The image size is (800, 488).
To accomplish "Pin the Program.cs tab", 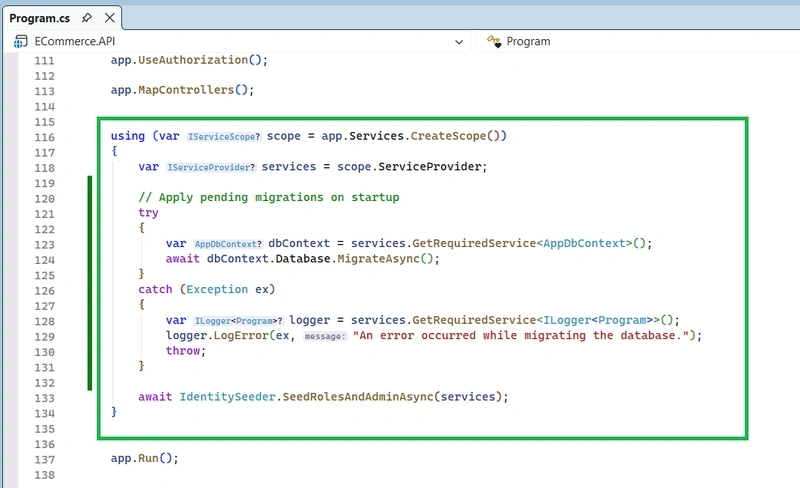I will [x=87, y=18].
